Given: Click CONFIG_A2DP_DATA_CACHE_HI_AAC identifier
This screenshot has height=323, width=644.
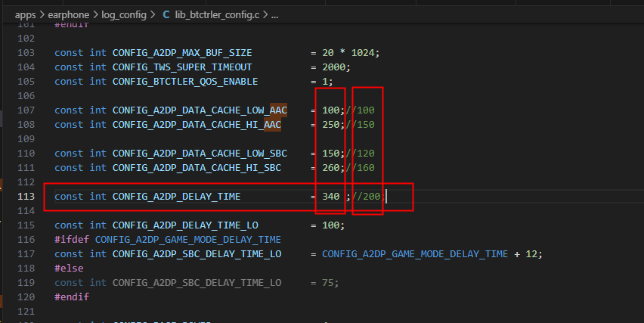Looking at the screenshot, I should click(197, 125).
